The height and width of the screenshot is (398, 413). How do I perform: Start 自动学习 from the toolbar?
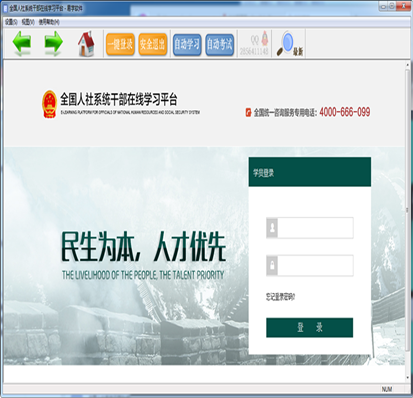[x=187, y=44]
